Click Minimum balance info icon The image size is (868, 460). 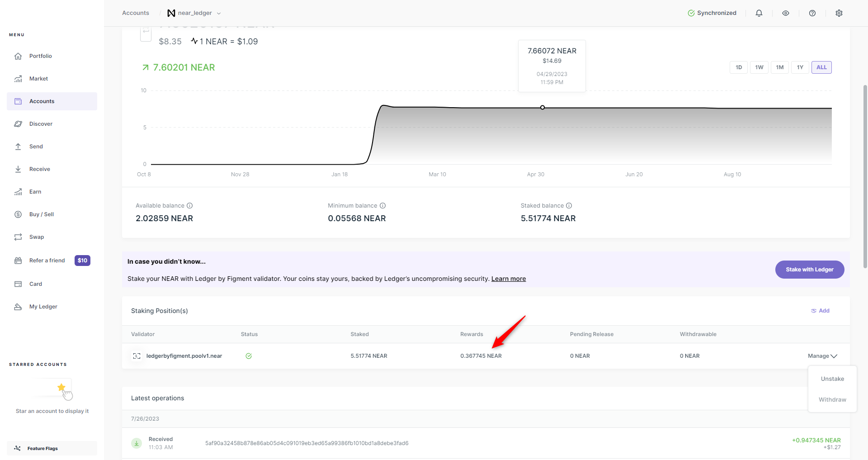pos(382,206)
